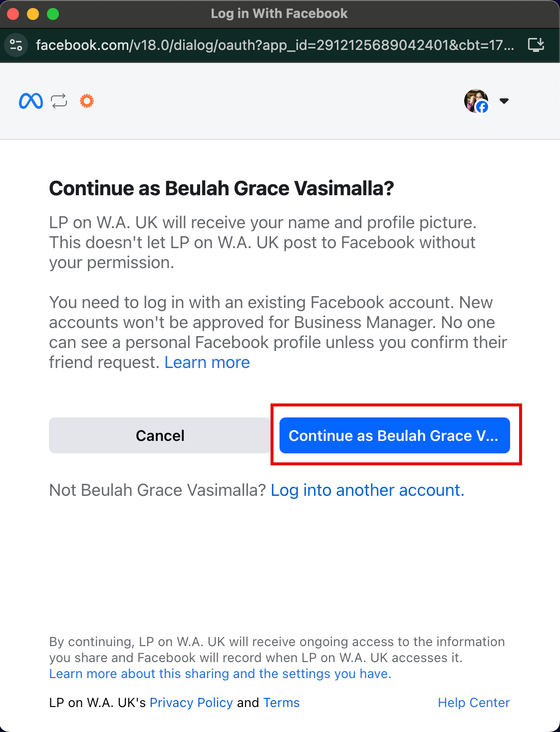Image resolution: width=560 pixels, height=732 pixels.
Task: Click the Cancel button
Action: point(160,435)
